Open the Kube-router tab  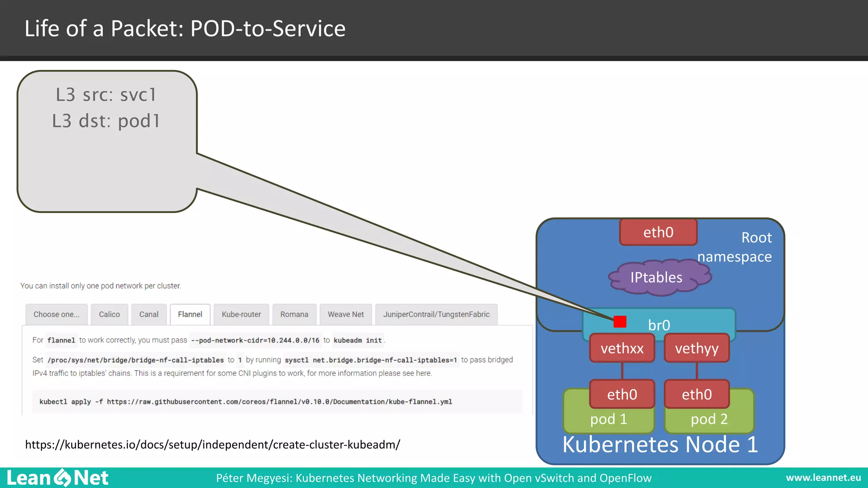tap(241, 314)
